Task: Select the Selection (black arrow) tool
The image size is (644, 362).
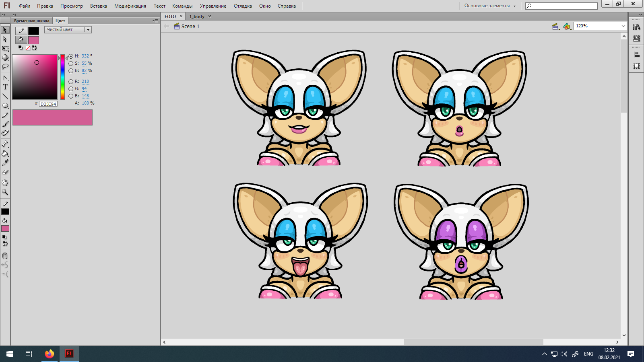Action: pyautogui.click(x=5, y=30)
